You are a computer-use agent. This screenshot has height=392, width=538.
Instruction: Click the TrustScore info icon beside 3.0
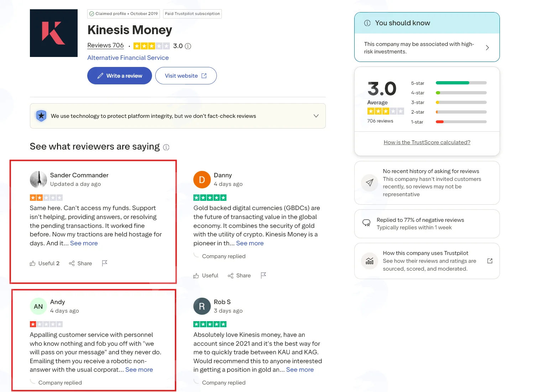[188, 46]
